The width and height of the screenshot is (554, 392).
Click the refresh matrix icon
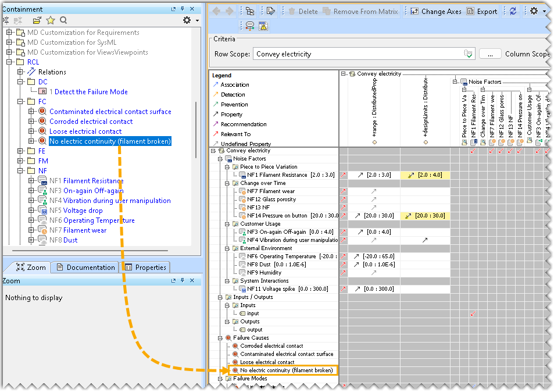513,11
